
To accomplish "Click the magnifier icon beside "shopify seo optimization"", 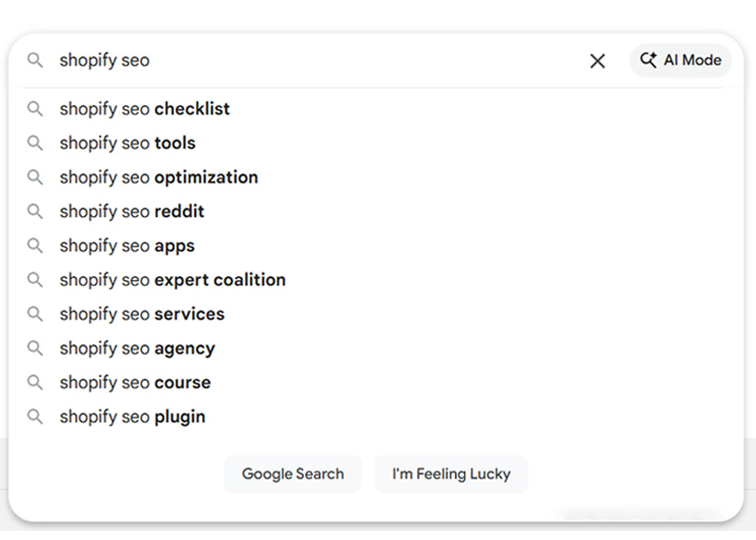I will [x=35, y=177].
